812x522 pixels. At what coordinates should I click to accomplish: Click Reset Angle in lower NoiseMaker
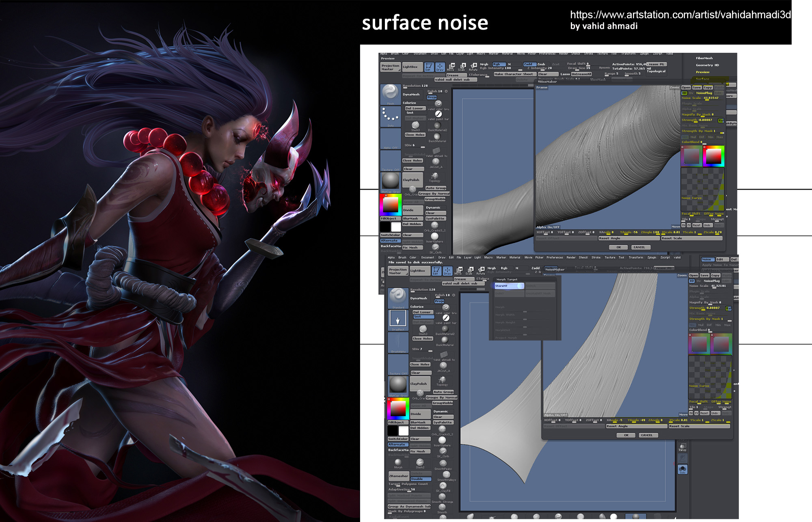[636, 426]
